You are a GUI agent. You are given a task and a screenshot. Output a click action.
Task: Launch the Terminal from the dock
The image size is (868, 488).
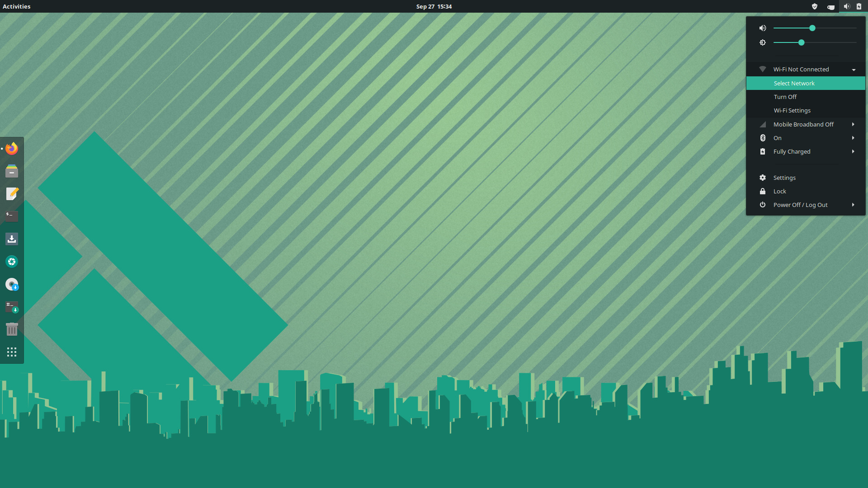coord(12,216)
